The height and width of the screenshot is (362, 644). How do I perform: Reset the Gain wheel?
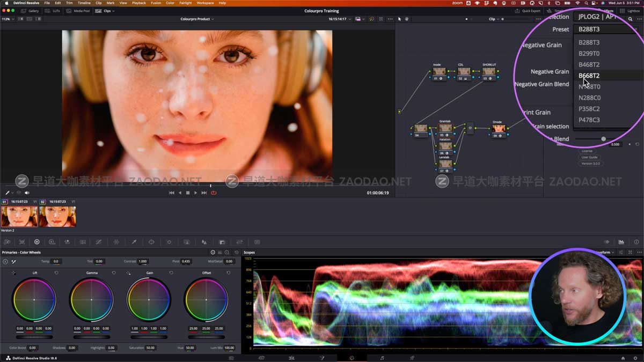(171, 273)
